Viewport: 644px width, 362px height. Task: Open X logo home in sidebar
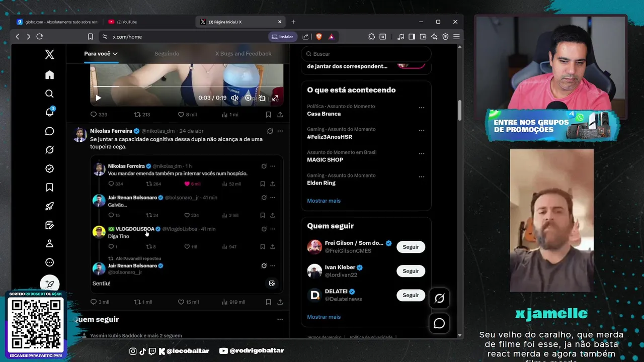point(49,54)
